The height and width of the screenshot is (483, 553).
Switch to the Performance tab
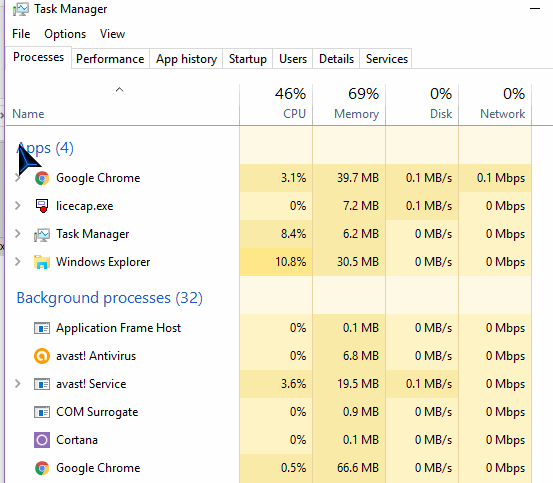coord(110,59)
